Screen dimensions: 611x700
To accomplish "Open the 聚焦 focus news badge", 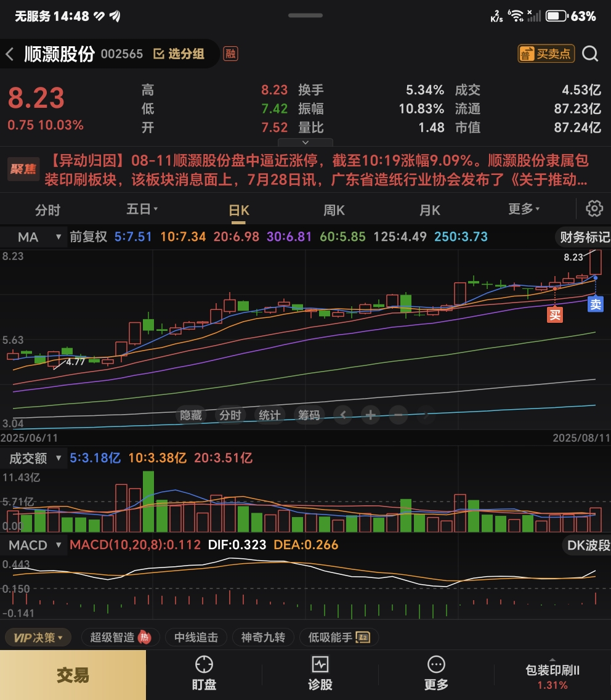I will click(x=23, y=169).
